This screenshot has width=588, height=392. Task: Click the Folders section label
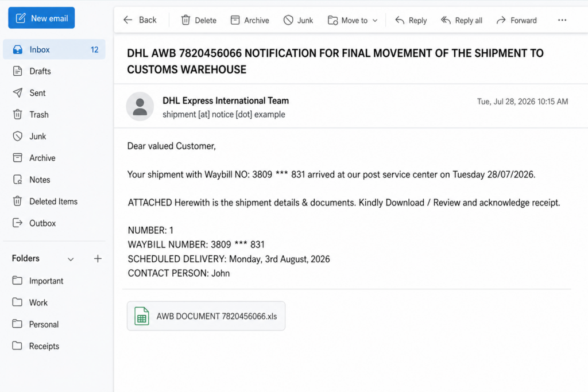(x=25, y=258)
